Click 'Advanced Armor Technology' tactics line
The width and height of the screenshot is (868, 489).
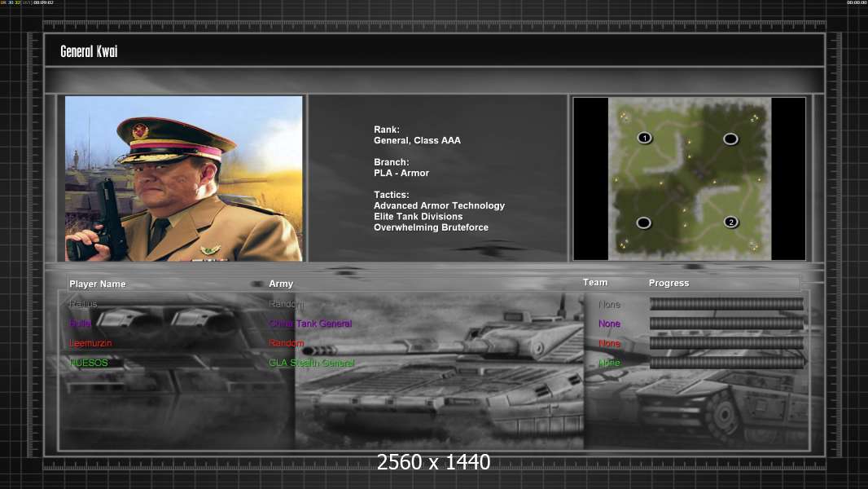click(x=439, y=205)
